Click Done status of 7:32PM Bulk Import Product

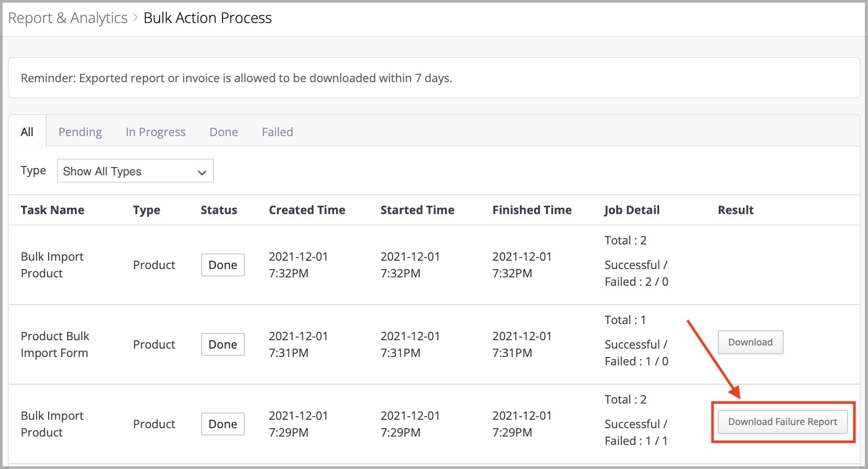coord(223,265)
